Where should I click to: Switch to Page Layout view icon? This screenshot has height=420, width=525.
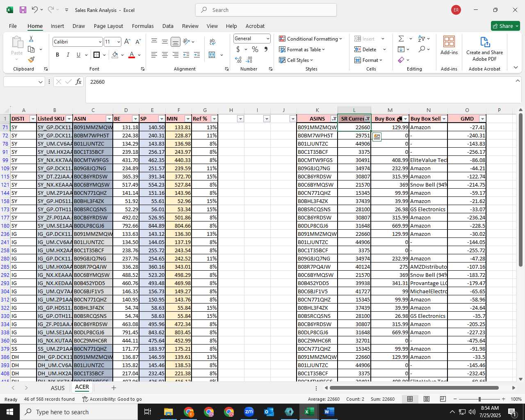coord(427,399)
